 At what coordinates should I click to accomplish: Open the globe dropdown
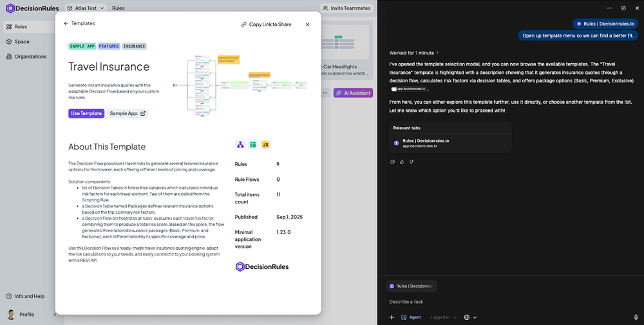(470, 317)
